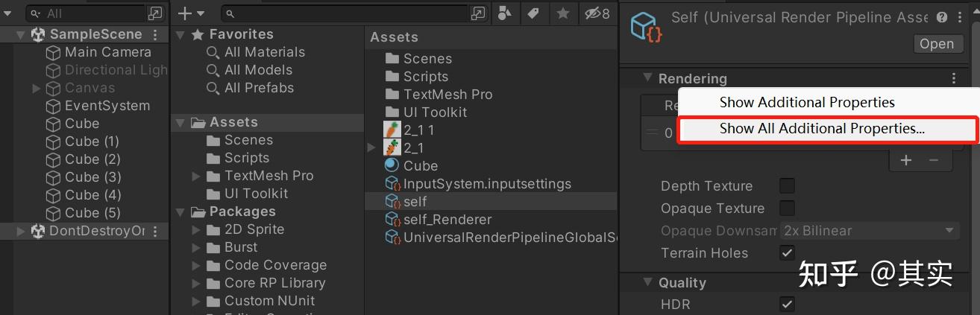
Task: Open the Rendering section kebab menu
Action: (954, 78)
